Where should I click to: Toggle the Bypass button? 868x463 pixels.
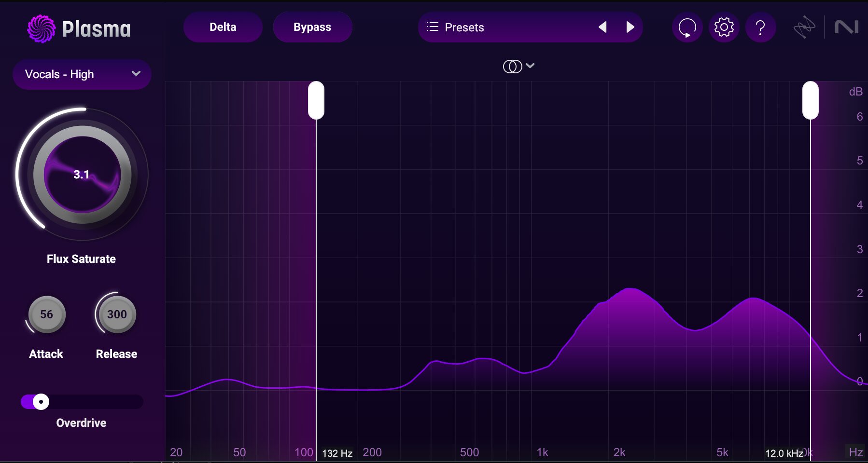pos(312,27)
